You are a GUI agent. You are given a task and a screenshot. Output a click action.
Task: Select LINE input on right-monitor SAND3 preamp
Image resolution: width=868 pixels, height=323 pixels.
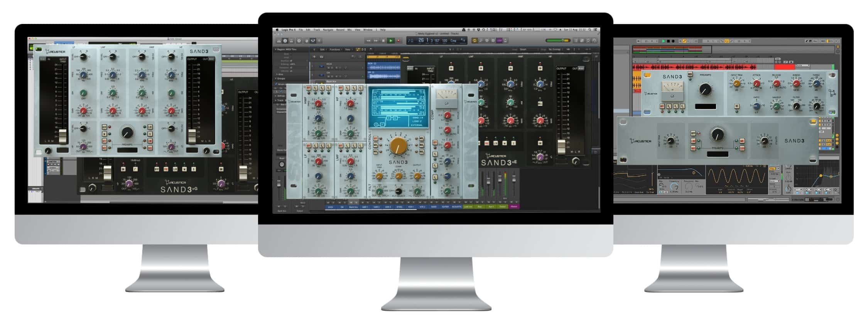[693, 141]
